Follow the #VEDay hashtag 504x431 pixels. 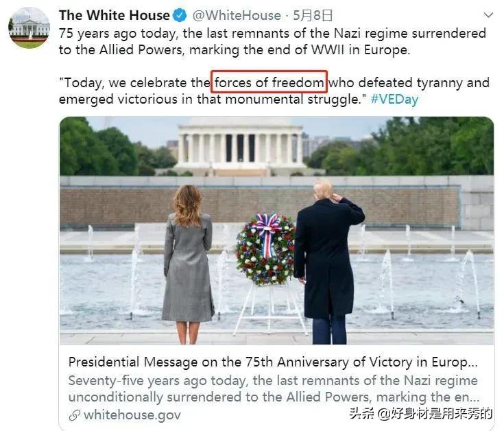pyautogui.click(x=394, y=99)
